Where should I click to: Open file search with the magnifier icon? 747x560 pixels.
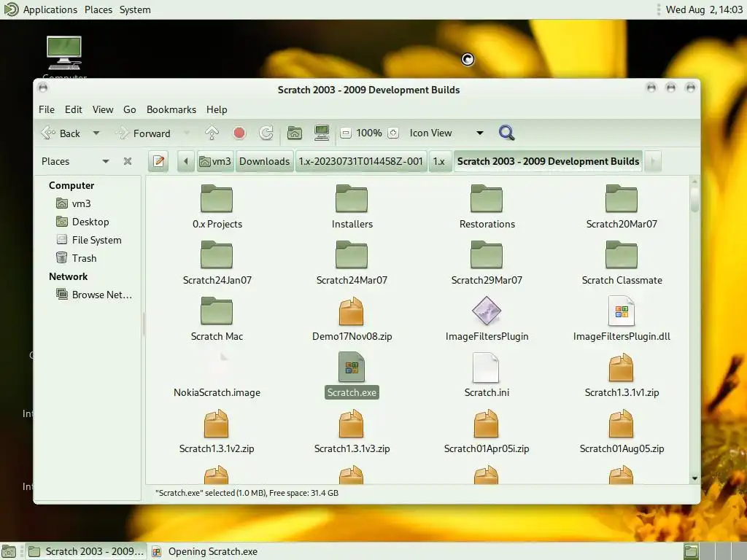[x=506, y=133]
